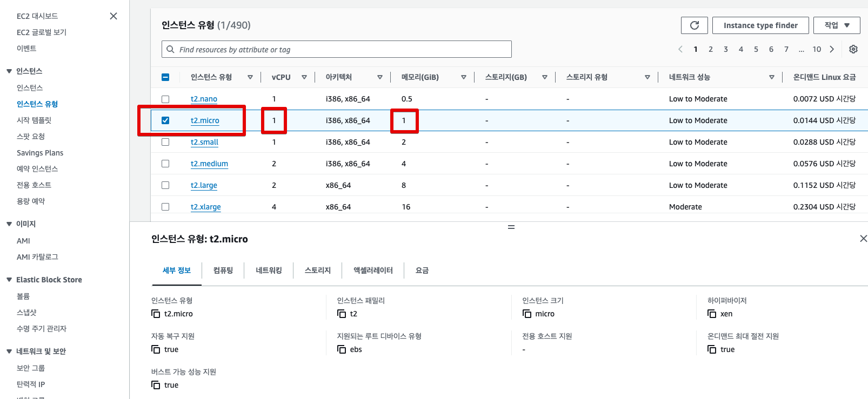The image size is (868, 399).
Task: Collapse the 인스턴스 sidebar section
Action: [9, 71]
